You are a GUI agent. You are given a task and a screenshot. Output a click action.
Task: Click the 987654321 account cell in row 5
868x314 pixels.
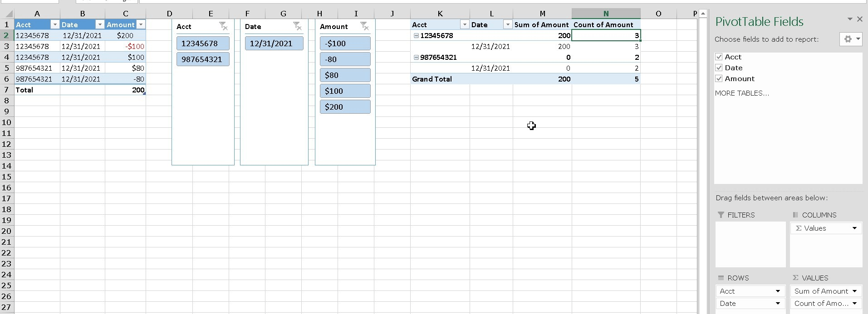pyautogui.click(x=37, y=68)
